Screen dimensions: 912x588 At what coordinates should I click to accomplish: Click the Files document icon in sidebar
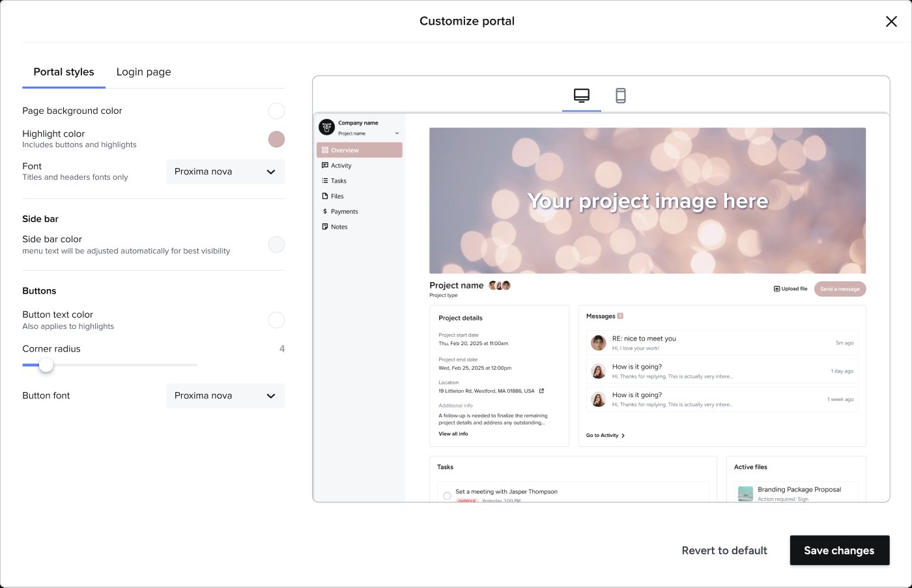325,196
